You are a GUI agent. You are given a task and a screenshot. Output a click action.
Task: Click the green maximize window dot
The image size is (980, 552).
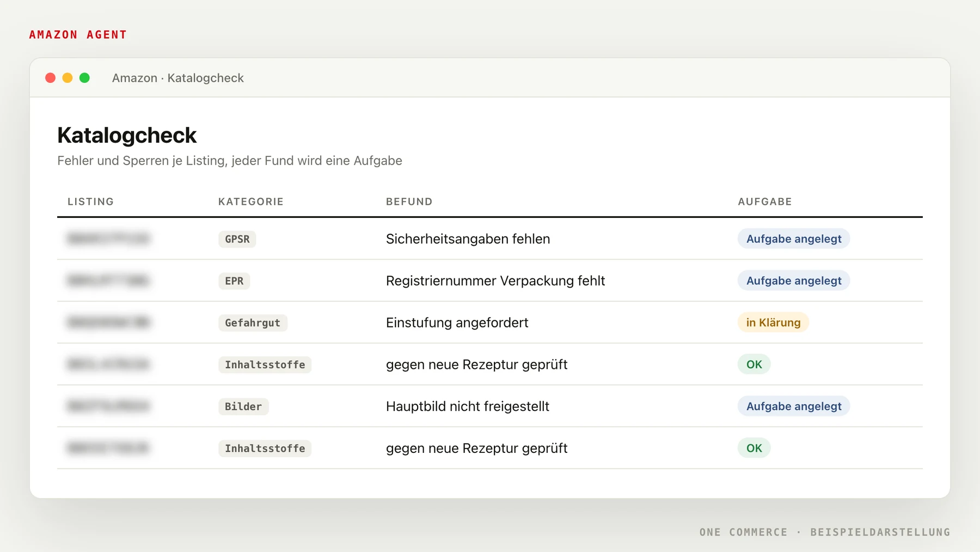(84, 78)
